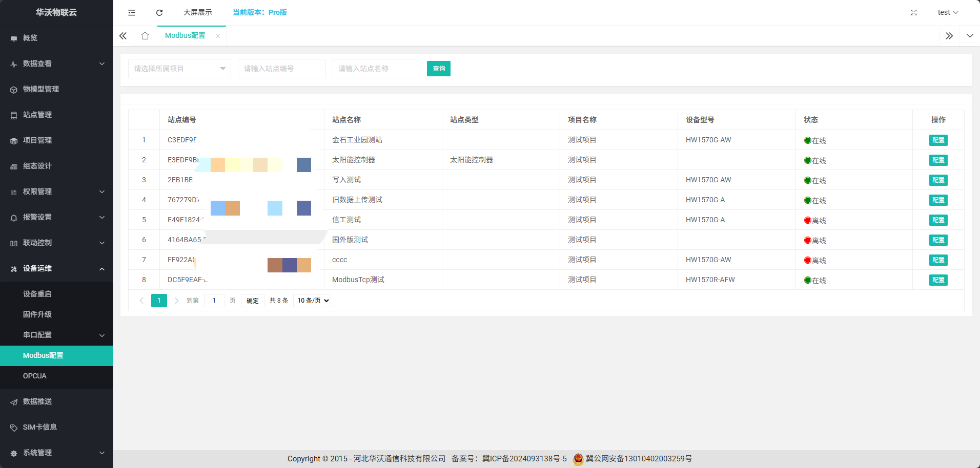Viewport: 980px width, 468px height.
Task: Open 概览 from the sidebar
Action: (30, 38)
